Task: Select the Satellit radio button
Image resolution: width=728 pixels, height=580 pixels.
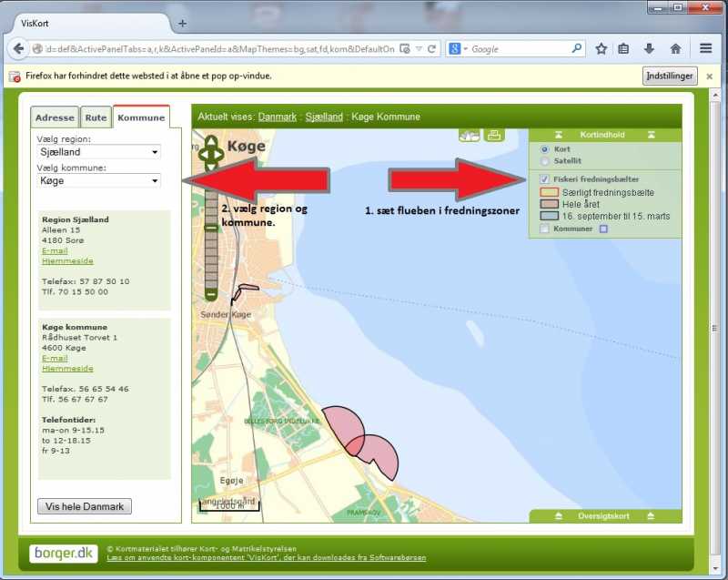Action: point(545,160)
